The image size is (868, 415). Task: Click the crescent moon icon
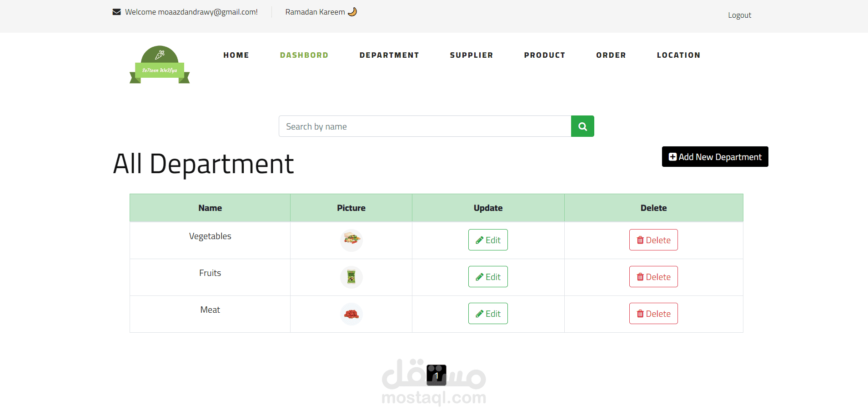(352, 12)
